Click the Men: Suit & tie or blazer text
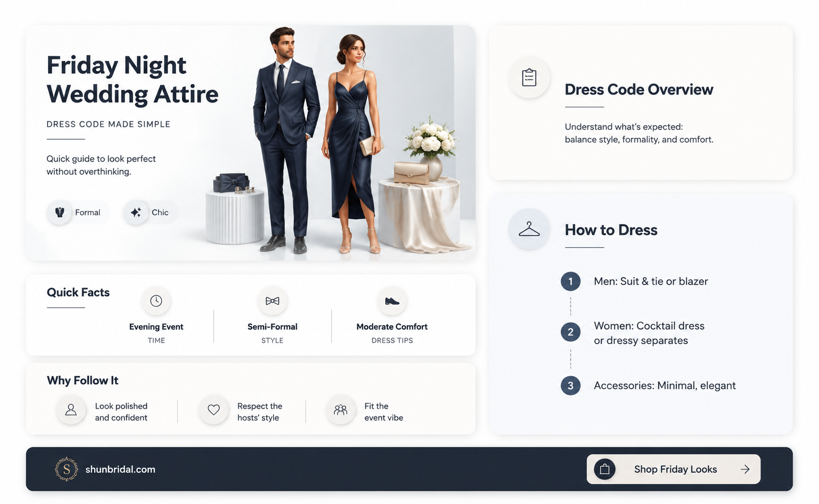Screen dimensions: 819x504 pos(651,281)
